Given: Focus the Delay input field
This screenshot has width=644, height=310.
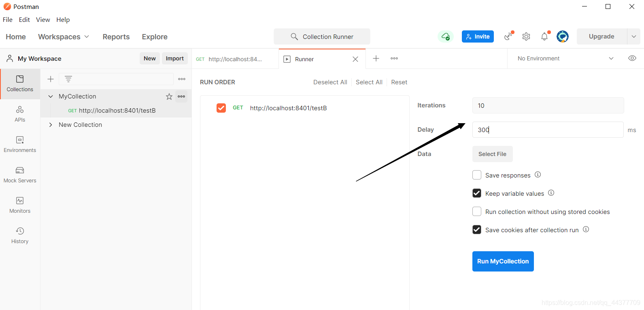Looking at the screenshot, I should pyautogui.click(x=548, y=130).
